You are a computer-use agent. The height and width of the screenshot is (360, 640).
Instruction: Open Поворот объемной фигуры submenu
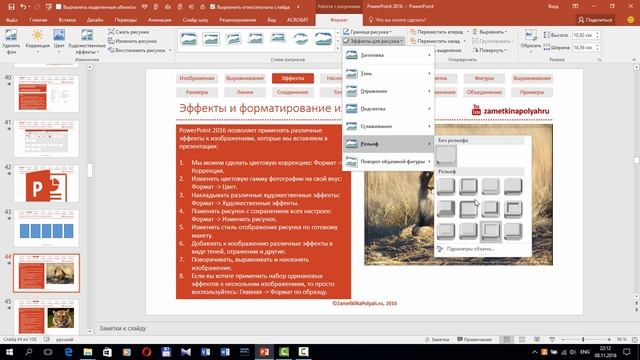pyautogui.click(x=388, y=162)
